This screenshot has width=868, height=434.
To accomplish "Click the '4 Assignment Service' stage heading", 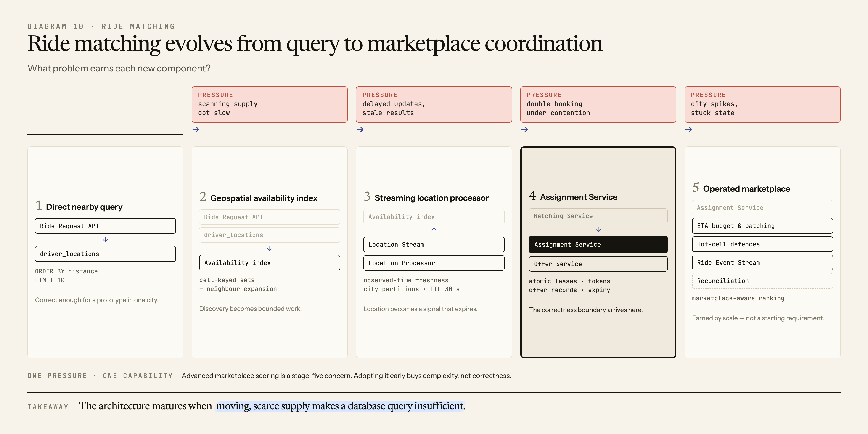I will tap(573, 196).
